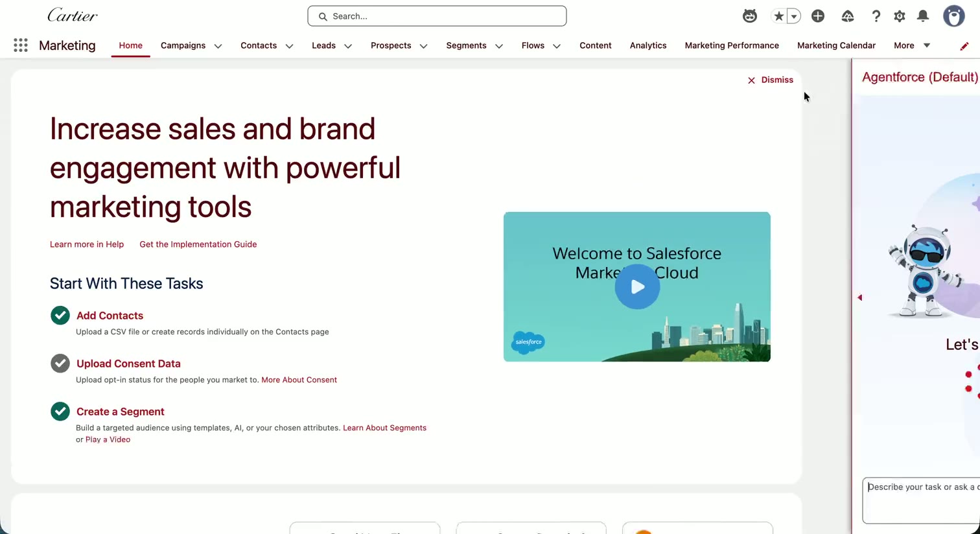The height and width of the screenshot is (534, 980).
Task: Expand the Segments tab dropdown chevron
Action: pyautogui.click(x=499, y=46)
